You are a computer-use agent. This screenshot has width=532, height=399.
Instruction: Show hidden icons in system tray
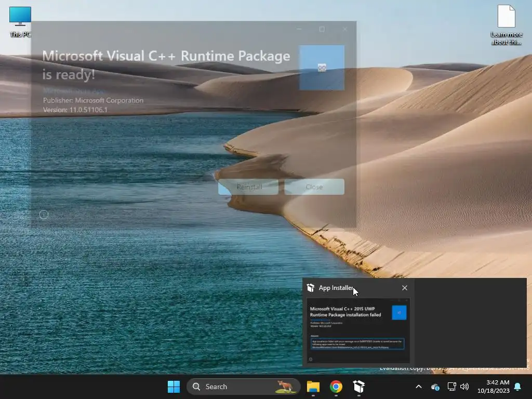[x=419, y=387]
